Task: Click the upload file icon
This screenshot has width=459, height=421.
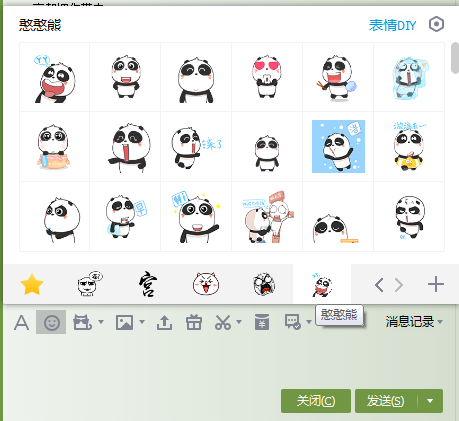Action: [x=164, y=322]
